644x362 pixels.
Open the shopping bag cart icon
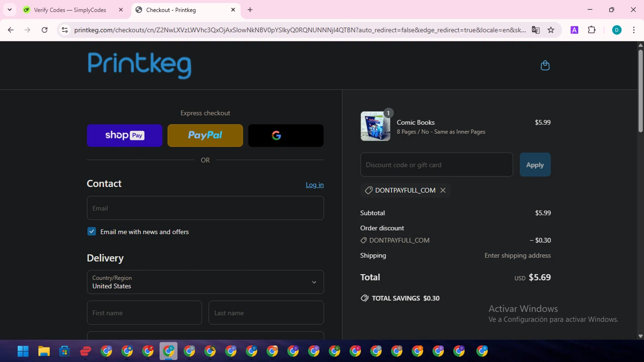pyautogui.click(x=545, y=65)
